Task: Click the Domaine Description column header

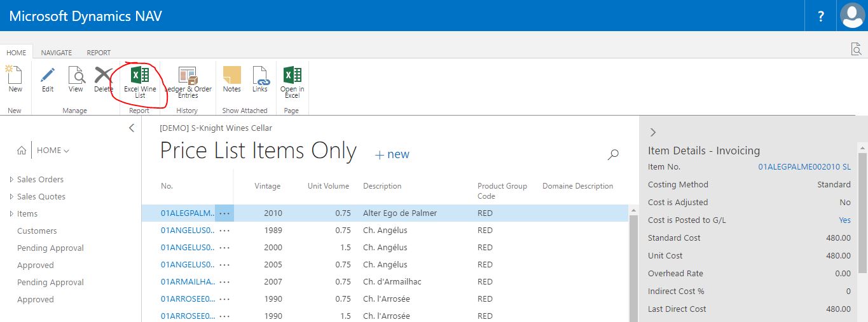Action: [577, 186]
